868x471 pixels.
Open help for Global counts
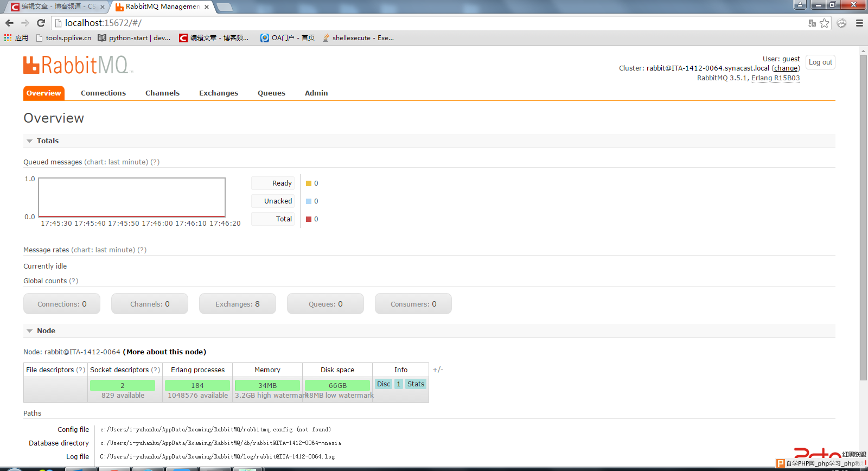coord(74,281)
